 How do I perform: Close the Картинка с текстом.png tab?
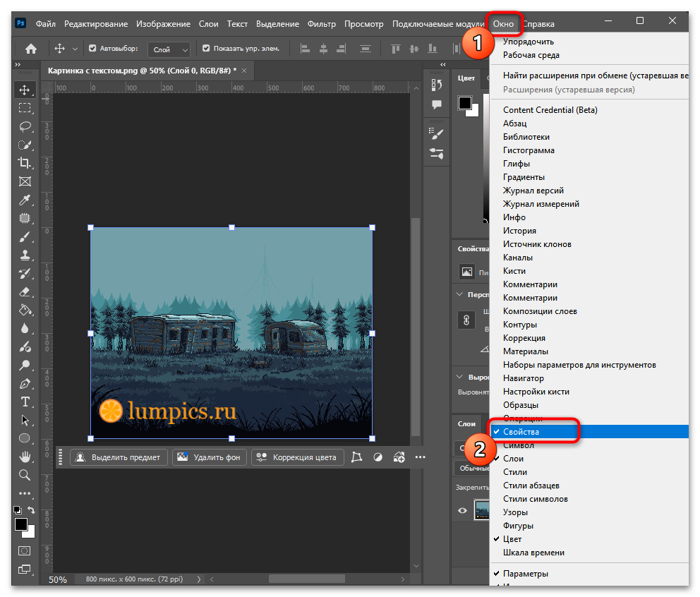[244, 71]
